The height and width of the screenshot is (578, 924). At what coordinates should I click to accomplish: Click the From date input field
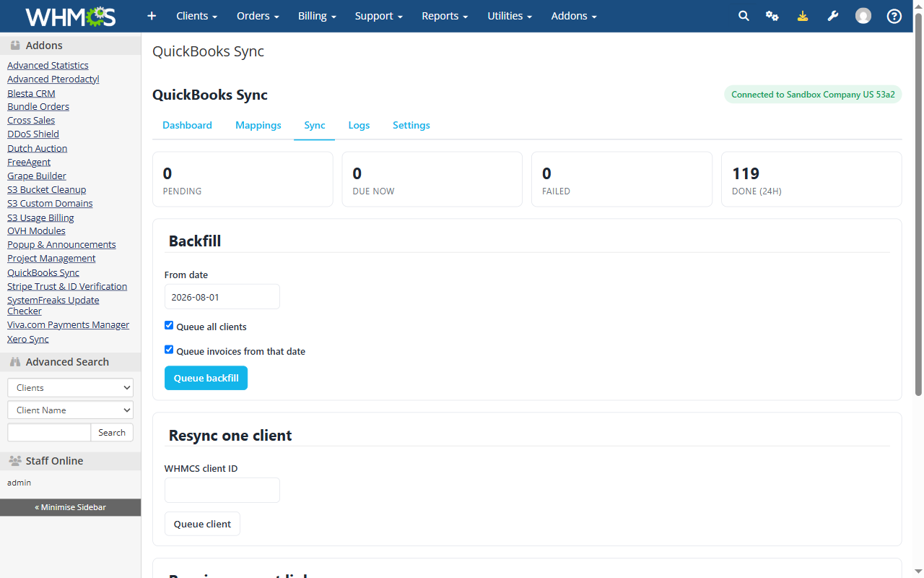coord(222,297)
